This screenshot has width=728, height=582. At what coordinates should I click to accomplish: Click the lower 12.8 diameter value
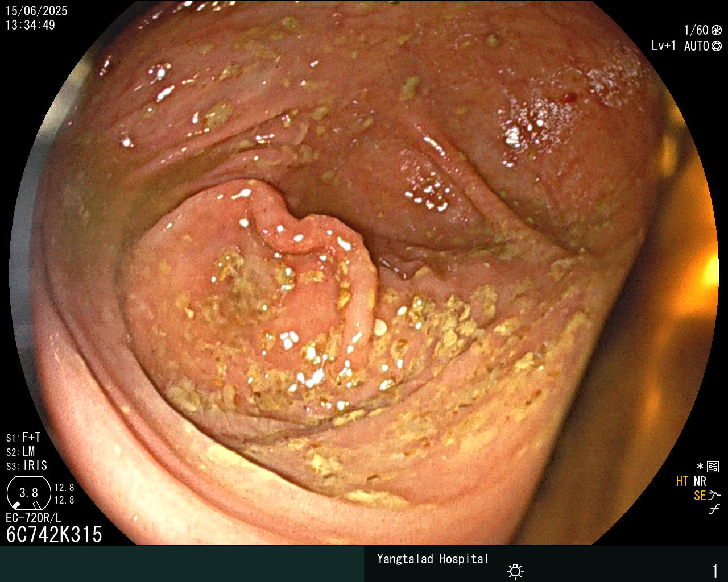click(64, 500)
